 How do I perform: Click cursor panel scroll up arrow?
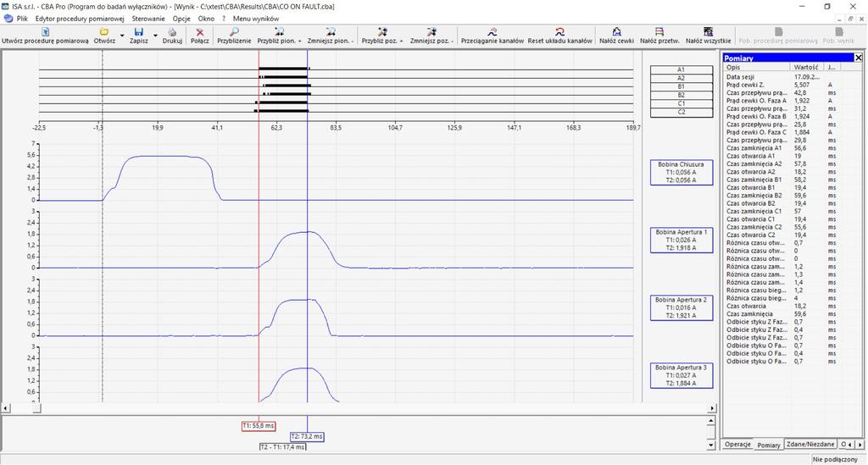[711, 421]
